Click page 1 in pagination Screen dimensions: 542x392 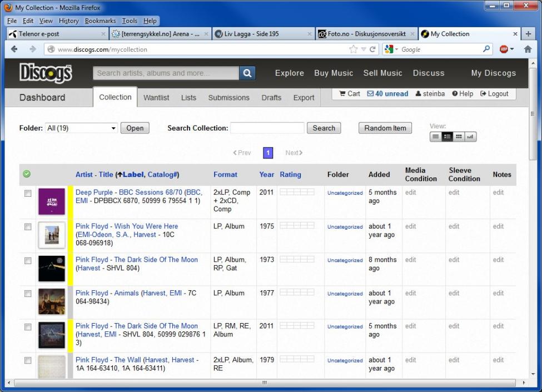[268, 153]
